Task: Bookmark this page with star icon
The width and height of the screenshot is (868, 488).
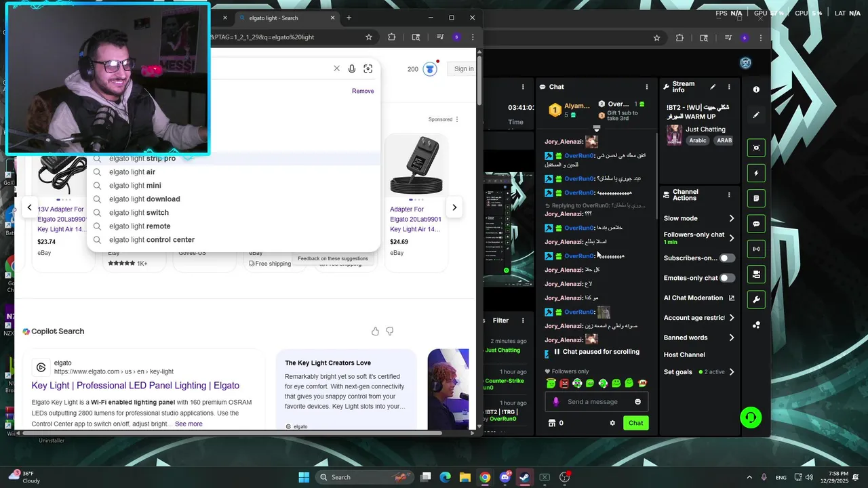Action: tap(369, 37)
